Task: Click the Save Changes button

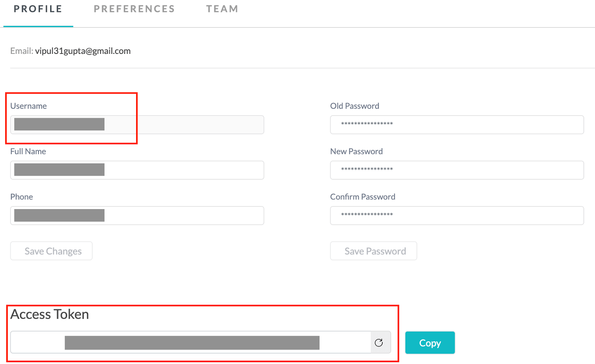Action: [51, 251]
